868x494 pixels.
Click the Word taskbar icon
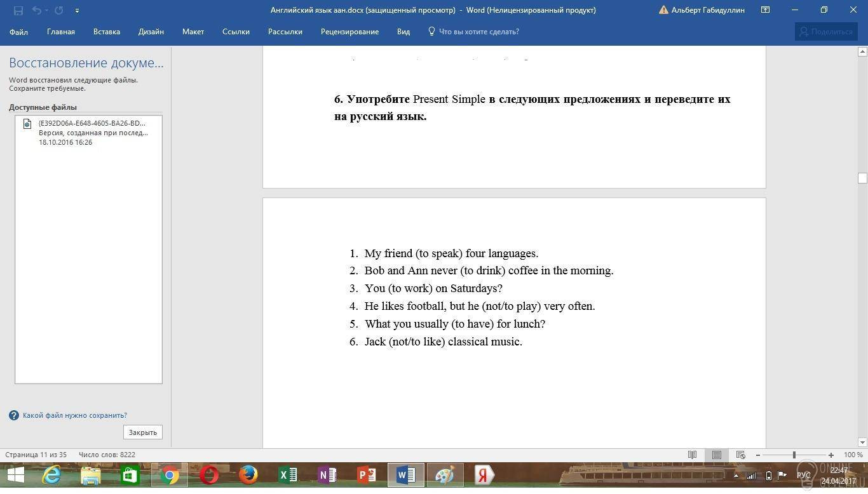click(x=405, y=475)
